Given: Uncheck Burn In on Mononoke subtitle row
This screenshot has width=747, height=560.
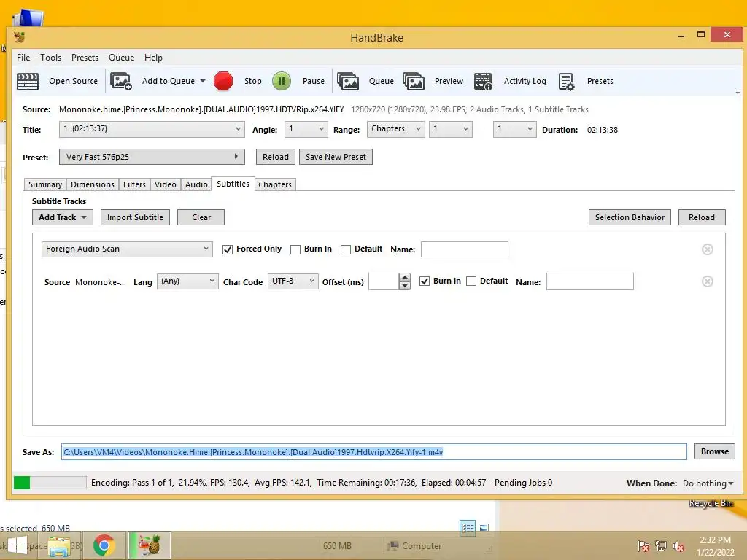Looking at the screenshot, I should [425, 281].
